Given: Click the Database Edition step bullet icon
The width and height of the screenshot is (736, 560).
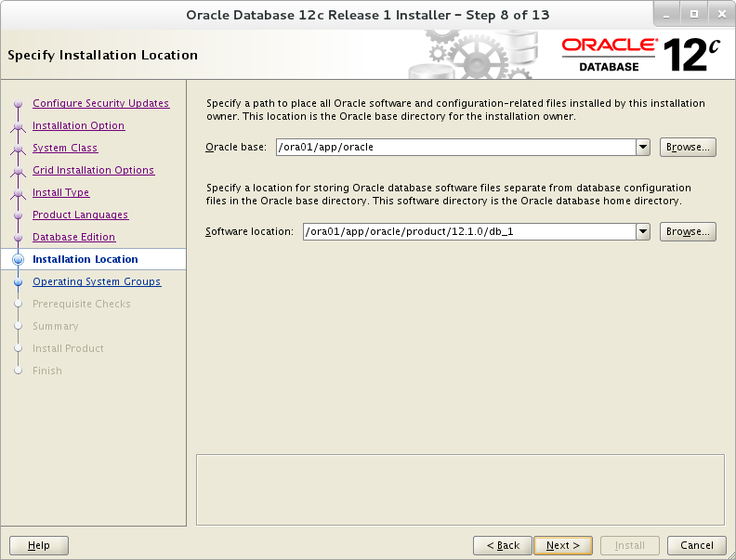Looking at the screenshot, I should pos(19,238).
